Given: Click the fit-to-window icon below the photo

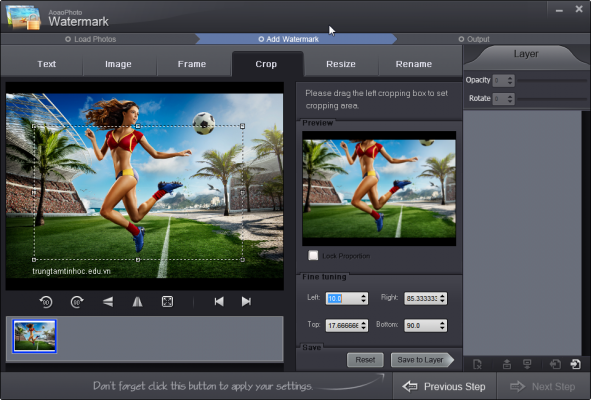Looking at the screenshot, I should point(167,302).
